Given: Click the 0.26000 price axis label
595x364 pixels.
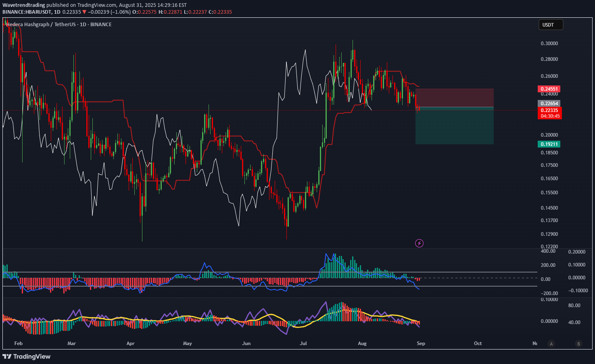Looking at the screenshot, I should (x=549, y=76).
